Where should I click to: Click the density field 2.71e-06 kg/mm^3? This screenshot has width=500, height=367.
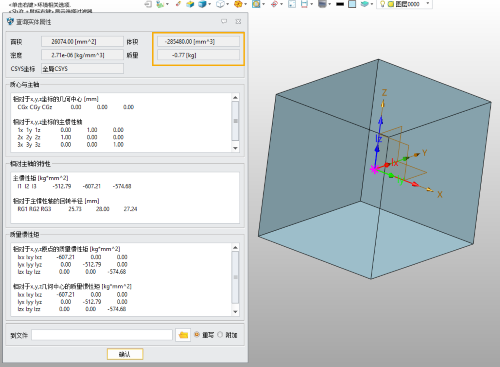pos(82,55)
